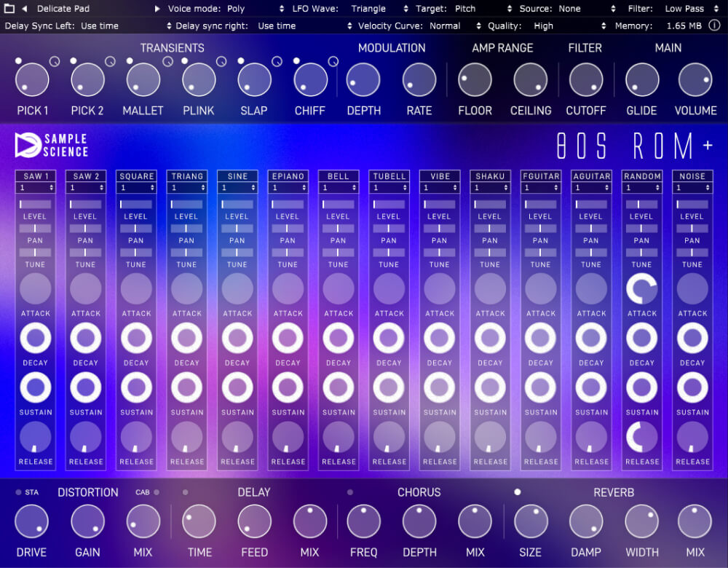Click the delay TIME knob
The width and height of the screenshot is (728, 568).
199,521
